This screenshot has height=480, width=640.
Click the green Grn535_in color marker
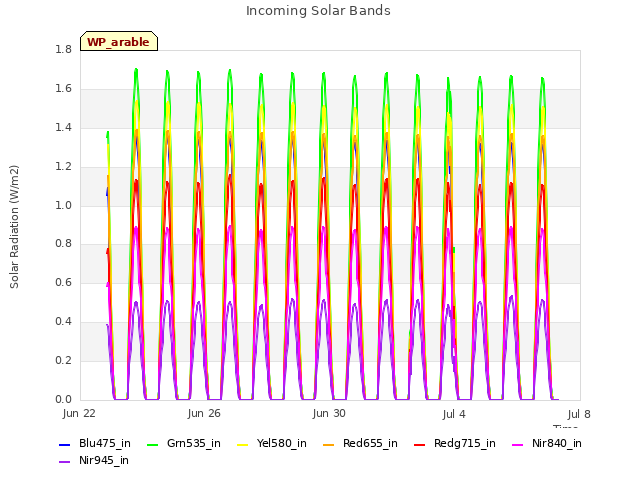point(152,444)
